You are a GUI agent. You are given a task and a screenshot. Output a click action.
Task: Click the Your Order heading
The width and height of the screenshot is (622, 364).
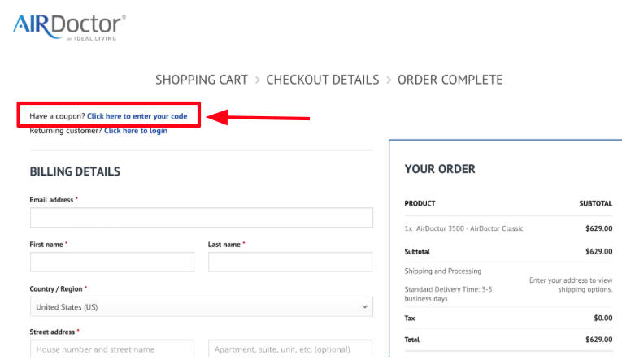440,169
